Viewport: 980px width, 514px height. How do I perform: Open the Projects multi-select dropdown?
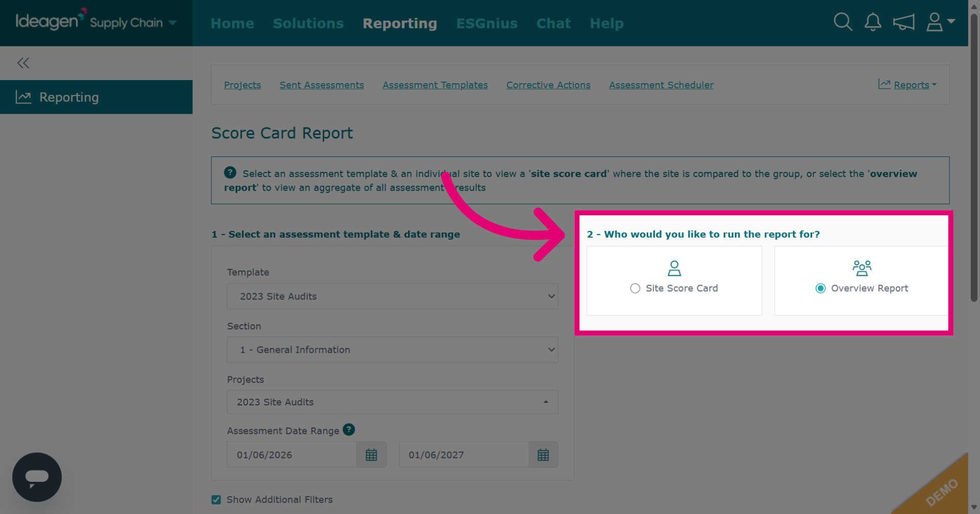coord(393,402)
